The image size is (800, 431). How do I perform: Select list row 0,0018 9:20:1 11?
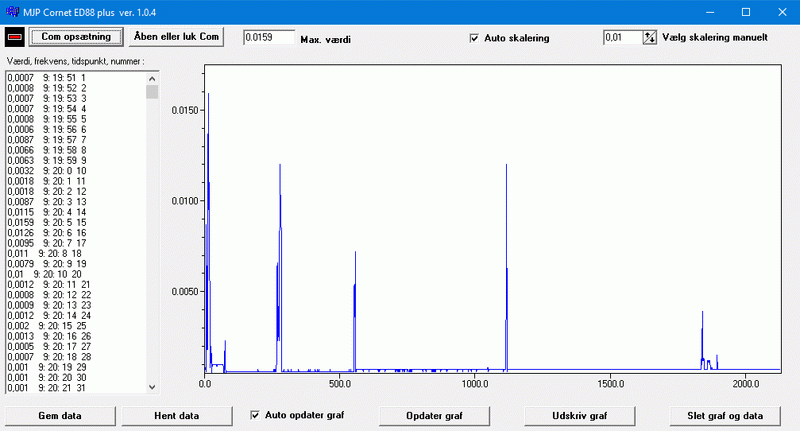pos(76,182)
